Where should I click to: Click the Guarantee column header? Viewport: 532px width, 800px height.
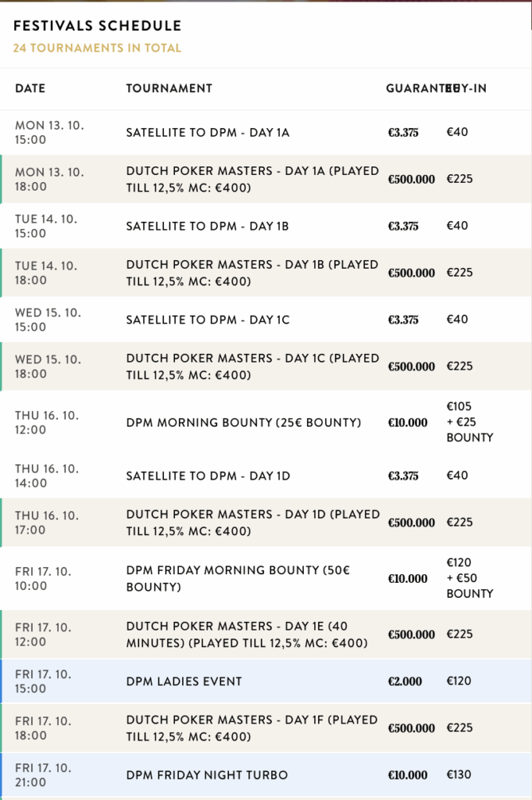coord(414,88)
